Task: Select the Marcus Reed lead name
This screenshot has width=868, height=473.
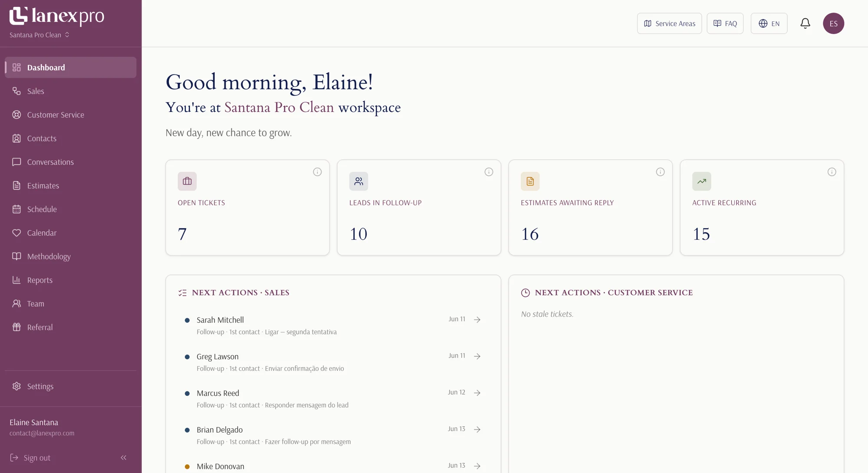Action: coord(218,393)
